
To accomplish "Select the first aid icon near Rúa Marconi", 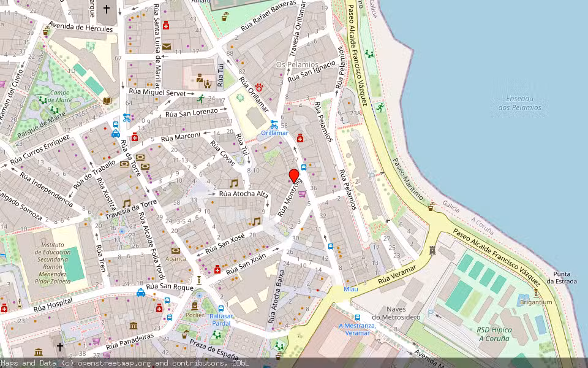I will [x=135, y=138].
